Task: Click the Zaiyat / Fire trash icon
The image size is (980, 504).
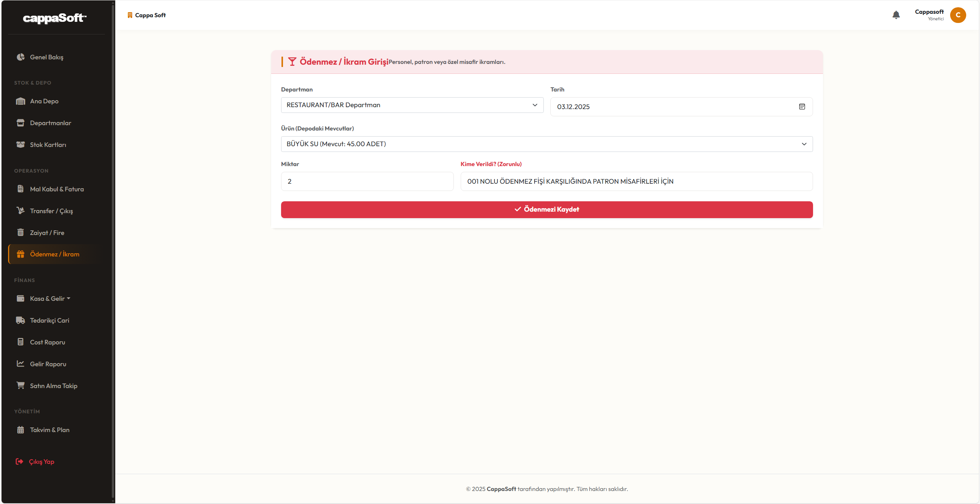Action: coord(21,233)
